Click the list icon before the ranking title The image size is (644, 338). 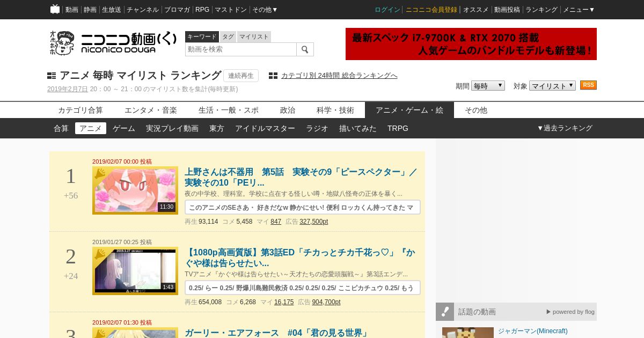pyautogui.click(x=52, y=76)
